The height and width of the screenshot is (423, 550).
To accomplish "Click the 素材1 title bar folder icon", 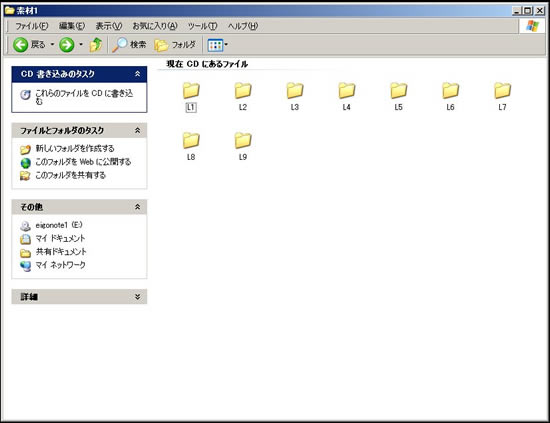I will pos(9,11).
